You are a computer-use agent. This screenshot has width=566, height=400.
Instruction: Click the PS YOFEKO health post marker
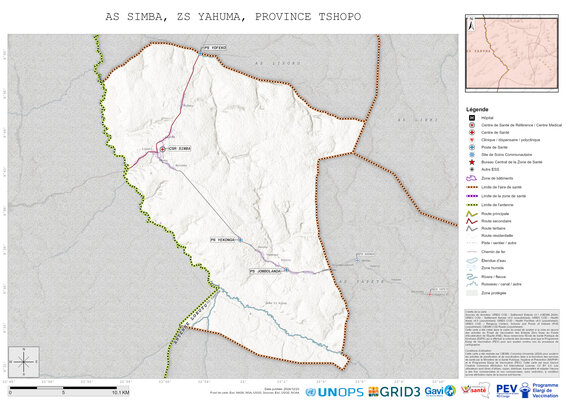pyautogui.click(x=200, y=53)
